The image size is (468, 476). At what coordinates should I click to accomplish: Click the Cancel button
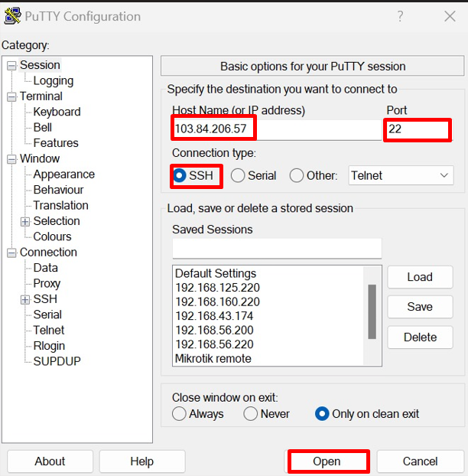pos(420,461)
